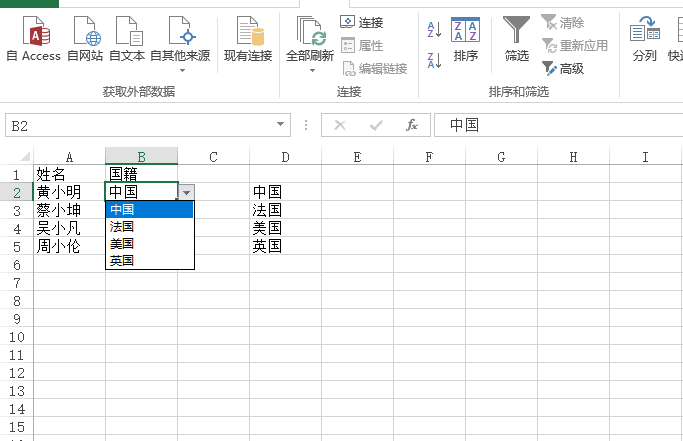This screenshot has width=683, height=441.
Task: Cancel formula bar entry (X)
Action: [x=340, y=126]
